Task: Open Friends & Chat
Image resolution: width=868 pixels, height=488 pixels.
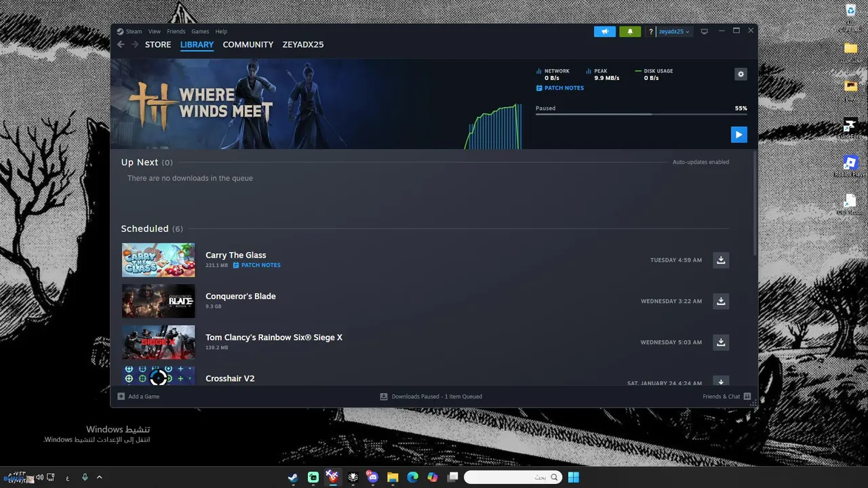Action: (x=727, y=396)
